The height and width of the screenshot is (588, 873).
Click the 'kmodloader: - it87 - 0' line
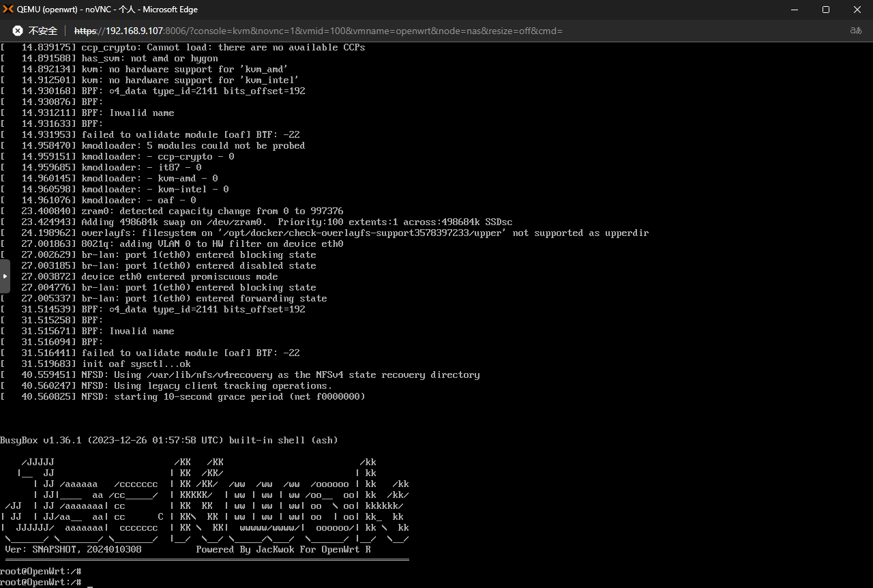point(101,168)
